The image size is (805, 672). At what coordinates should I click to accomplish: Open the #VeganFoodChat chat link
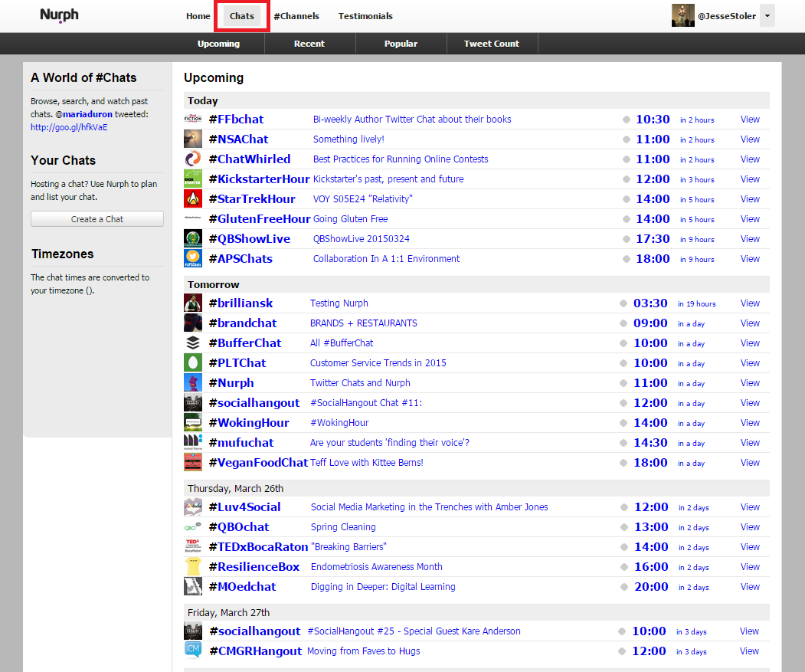pos(257,463)
